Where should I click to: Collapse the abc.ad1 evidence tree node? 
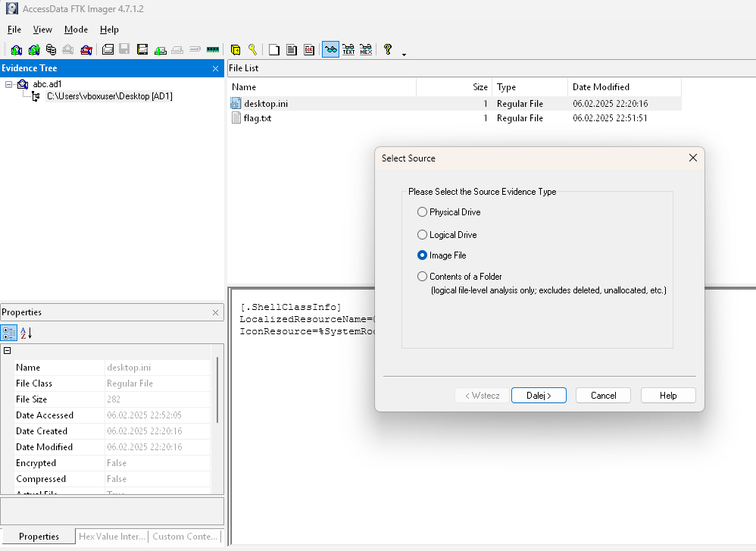click(x=8, y=84)
